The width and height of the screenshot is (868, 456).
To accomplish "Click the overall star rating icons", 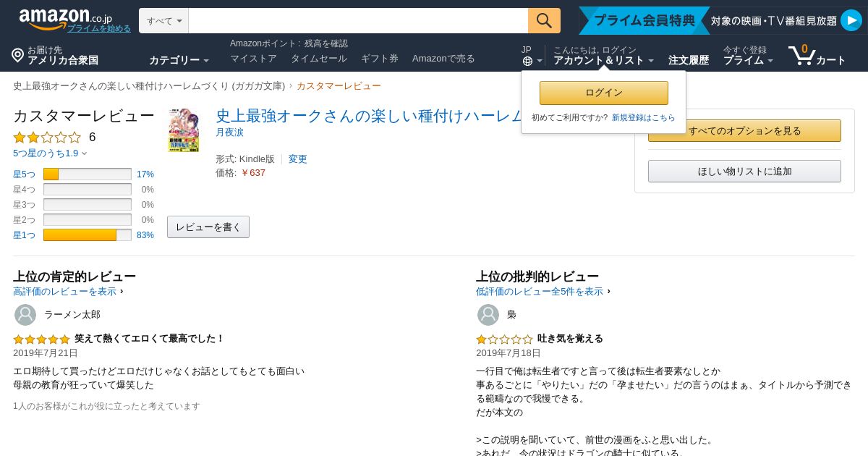I will tap(47, 137).
